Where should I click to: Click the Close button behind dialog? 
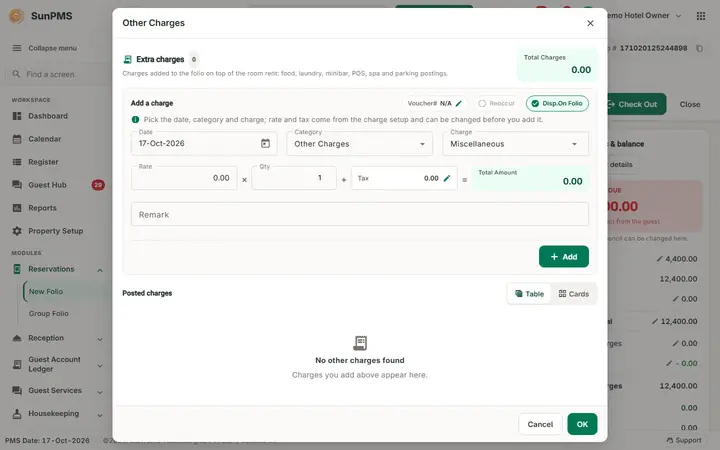click(690, 104)
